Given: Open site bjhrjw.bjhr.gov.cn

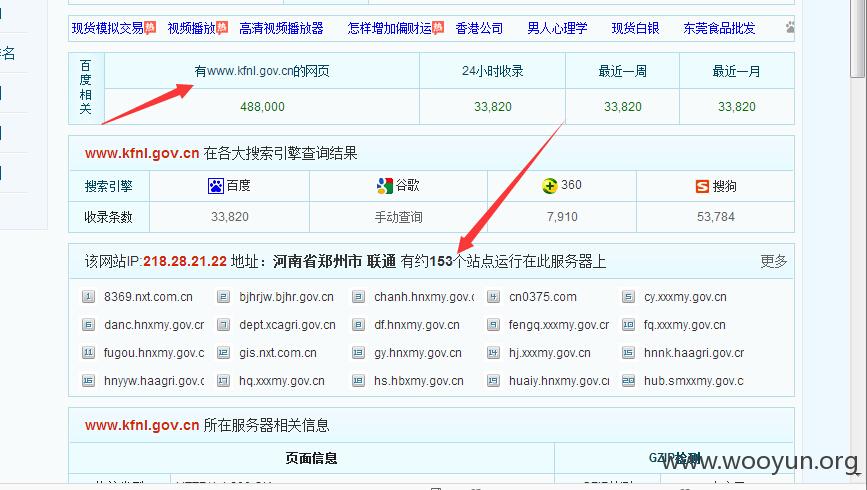Looking at the screenshot, I should point(286,297).
